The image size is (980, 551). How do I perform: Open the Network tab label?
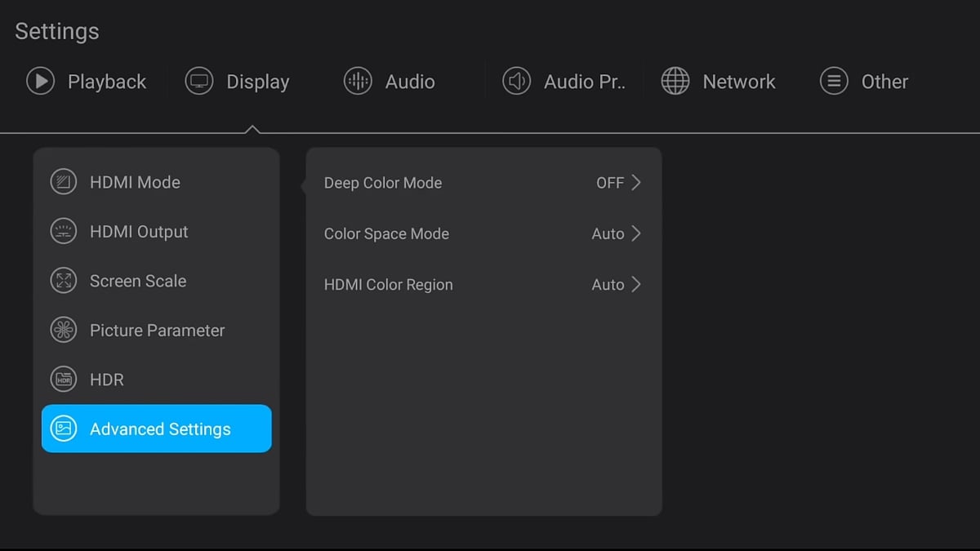(739, 82)
